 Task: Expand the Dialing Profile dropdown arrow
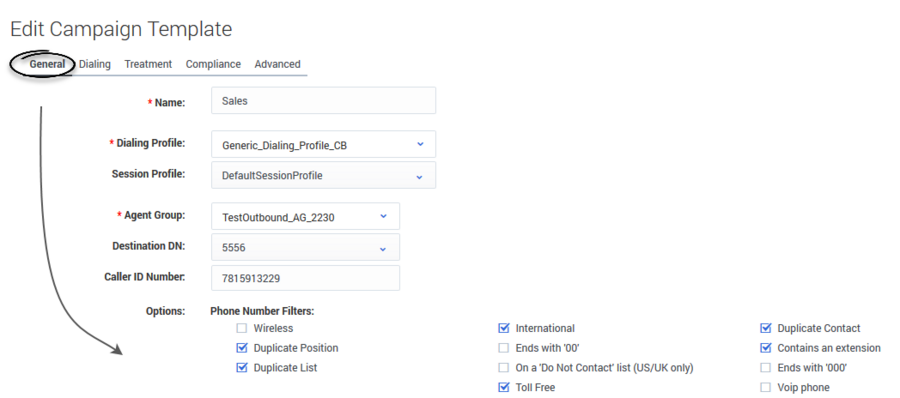[x=420, y=144]
